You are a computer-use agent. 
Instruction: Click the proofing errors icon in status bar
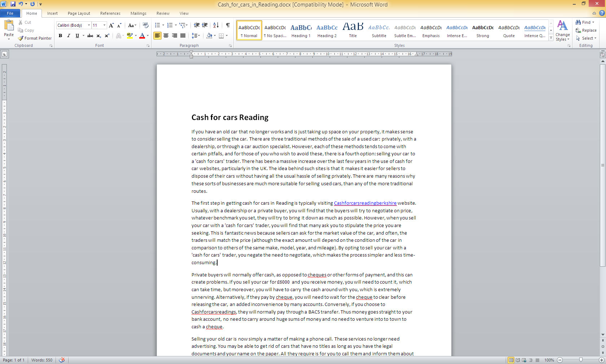click(62, 360)
